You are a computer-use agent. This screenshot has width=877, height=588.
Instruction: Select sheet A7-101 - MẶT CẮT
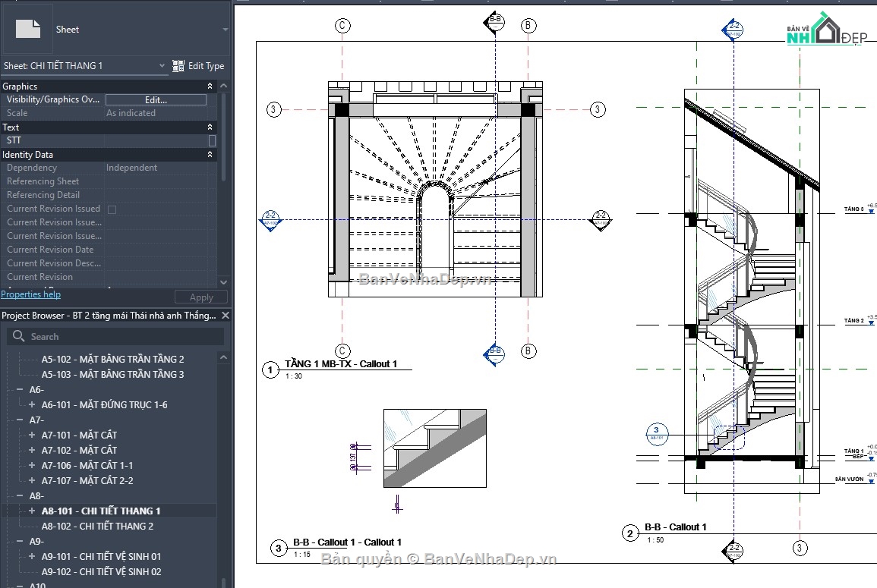(80, 435)
